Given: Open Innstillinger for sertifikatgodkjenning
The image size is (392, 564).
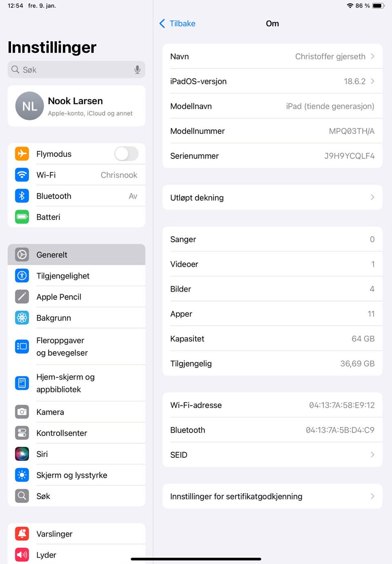Looking at the screenshot, I should click(x=272, y=496).
